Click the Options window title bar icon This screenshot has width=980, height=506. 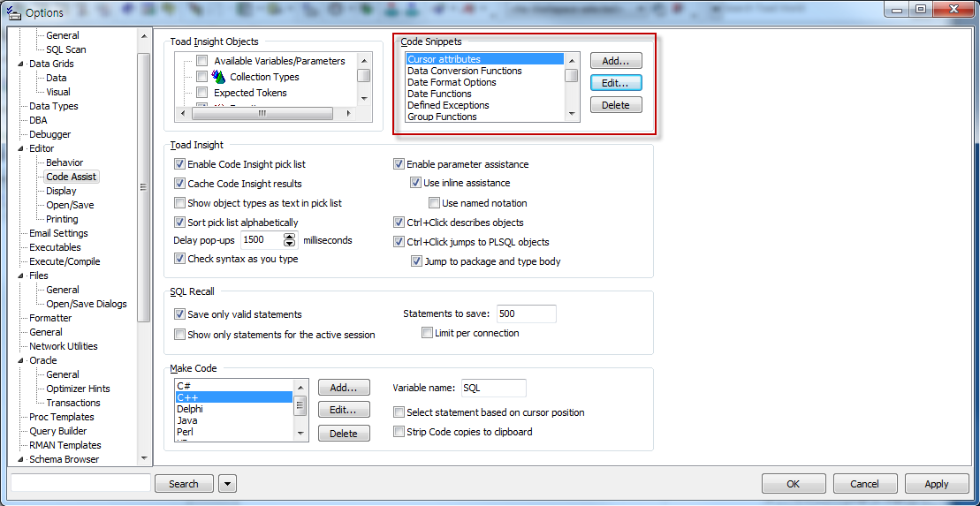(x=14, y=12)
